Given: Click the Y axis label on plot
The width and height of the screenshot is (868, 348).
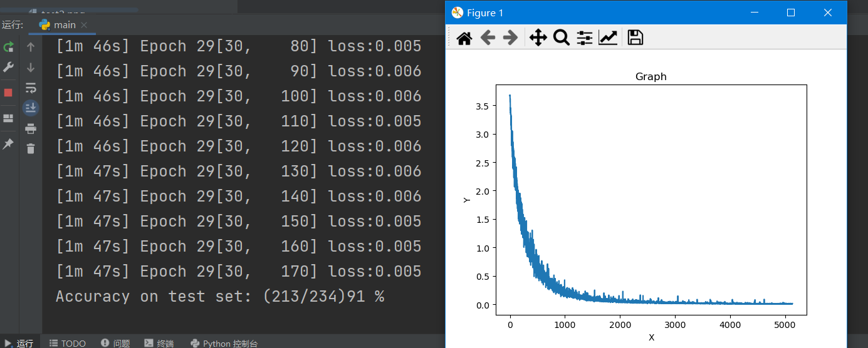Looking at the screenshot, I should coord(466,200).
